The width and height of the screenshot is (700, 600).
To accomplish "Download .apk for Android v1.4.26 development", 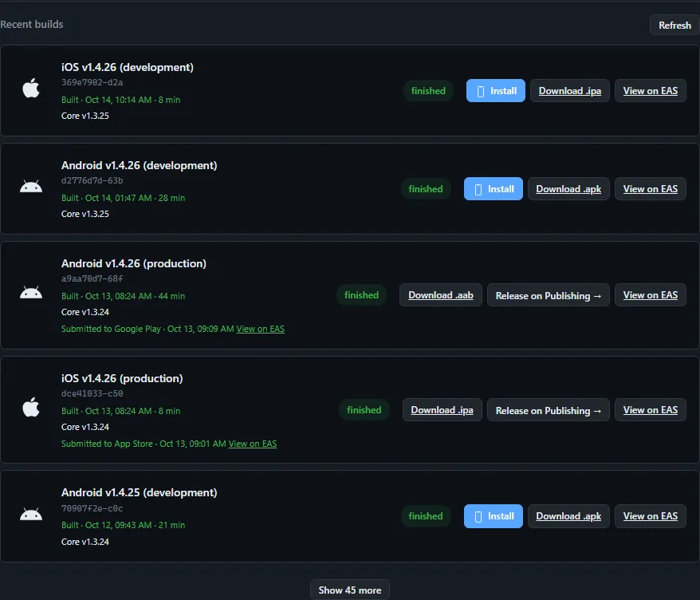I will click(x=568, y=189).
